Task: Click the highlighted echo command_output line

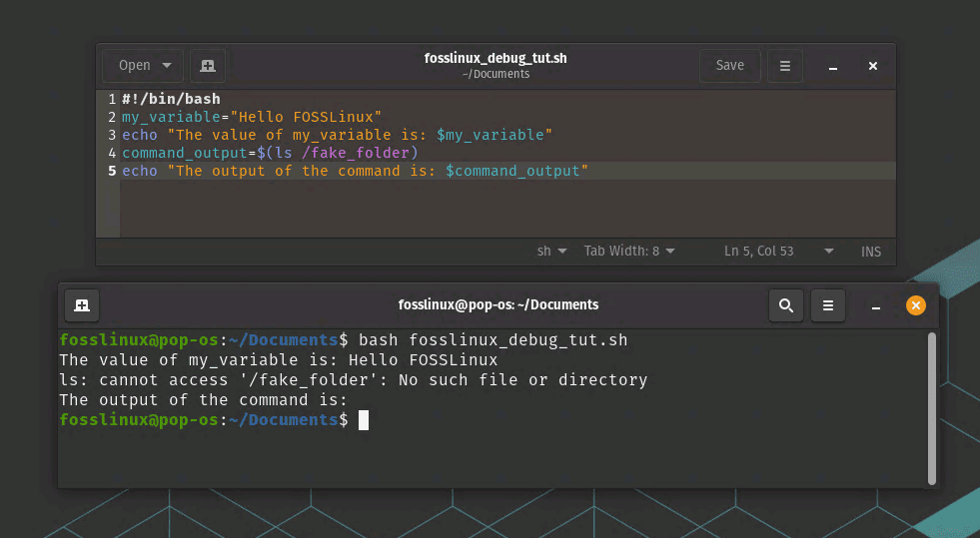Action: click(355, 171)
